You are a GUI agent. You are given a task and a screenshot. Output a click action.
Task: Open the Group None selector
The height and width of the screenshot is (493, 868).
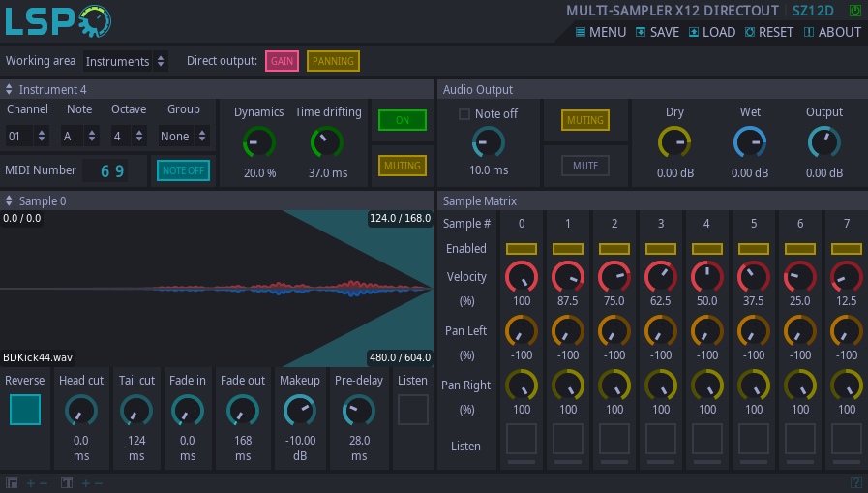(x=184, y=136)
